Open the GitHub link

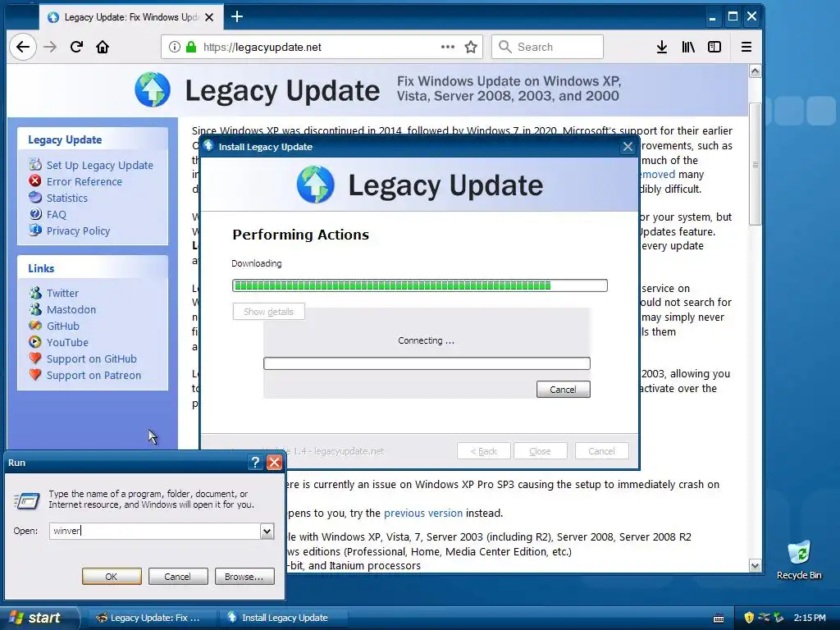click(x=62, y=326)
